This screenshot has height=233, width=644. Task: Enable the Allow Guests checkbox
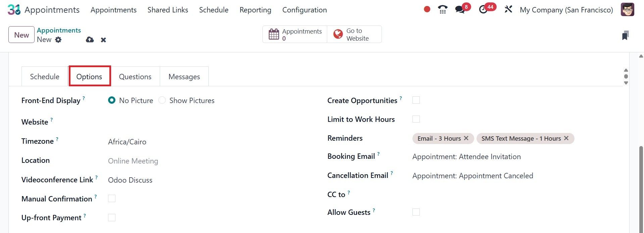tap(416, 212)
